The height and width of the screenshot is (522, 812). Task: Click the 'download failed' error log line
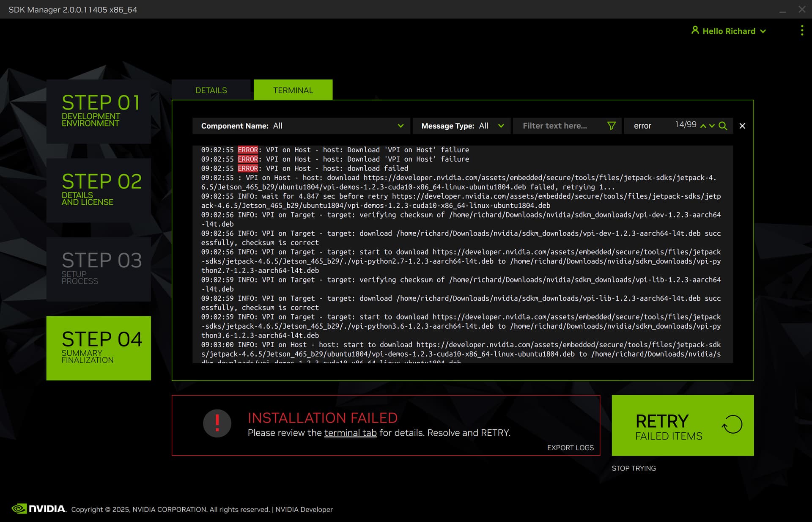(304, 168)
